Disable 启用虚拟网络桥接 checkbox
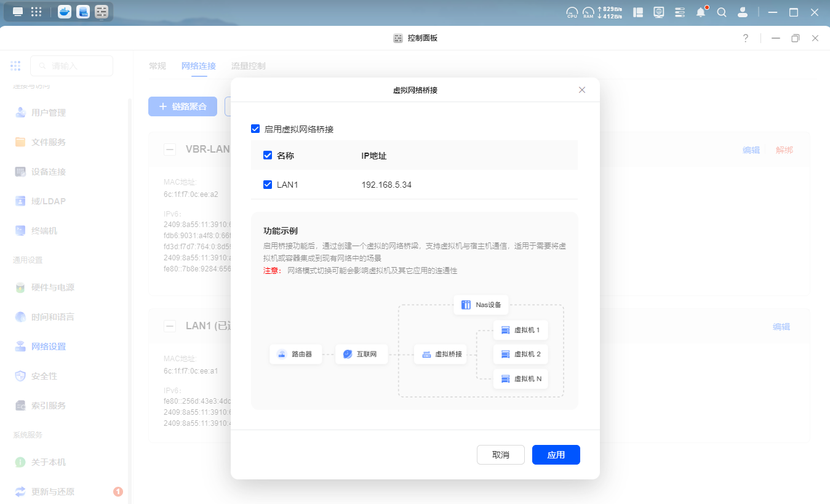 255,129
